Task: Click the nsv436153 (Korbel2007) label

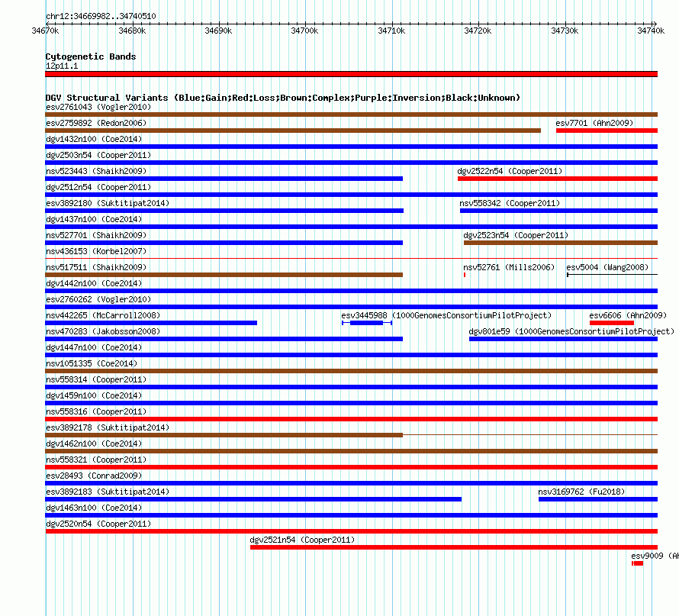Action: point(96,251)
